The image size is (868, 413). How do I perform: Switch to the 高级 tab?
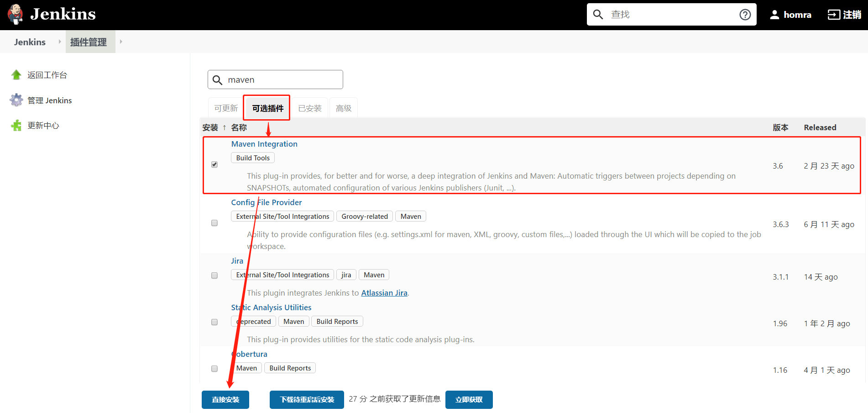pos(344,108)
